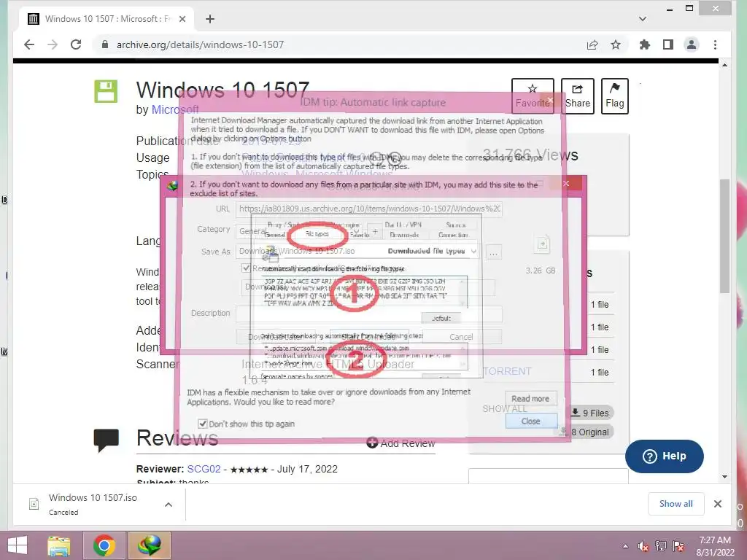Open Internet Download Manager from taskbar
This screenshot has height=560, width=747.
pos(150,545)
